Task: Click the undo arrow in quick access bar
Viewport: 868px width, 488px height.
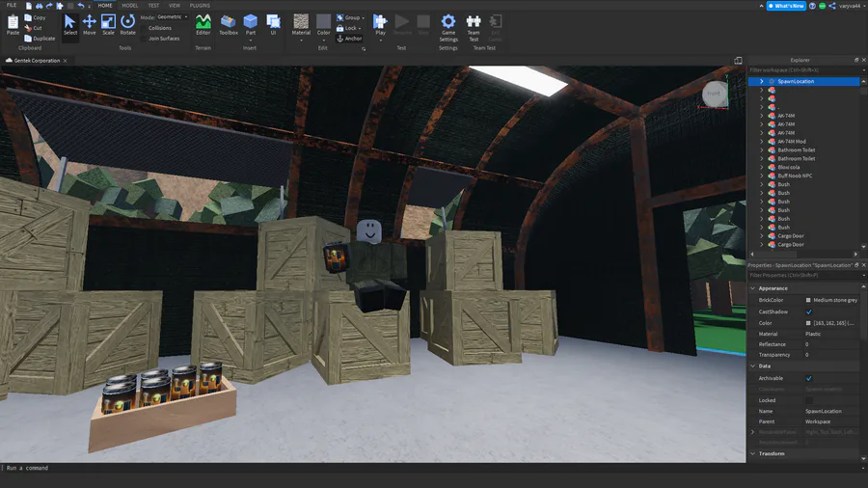Action: pos(81,6)
